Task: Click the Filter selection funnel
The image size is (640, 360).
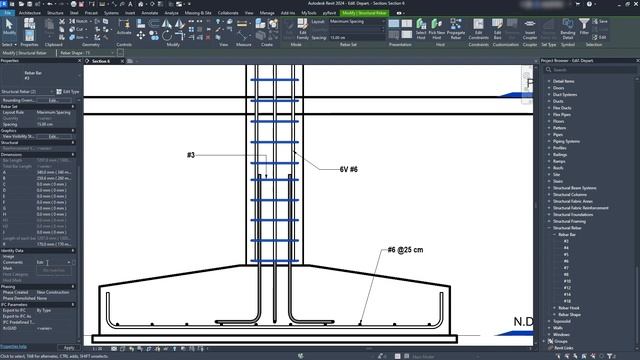Action: pos(584,27)
